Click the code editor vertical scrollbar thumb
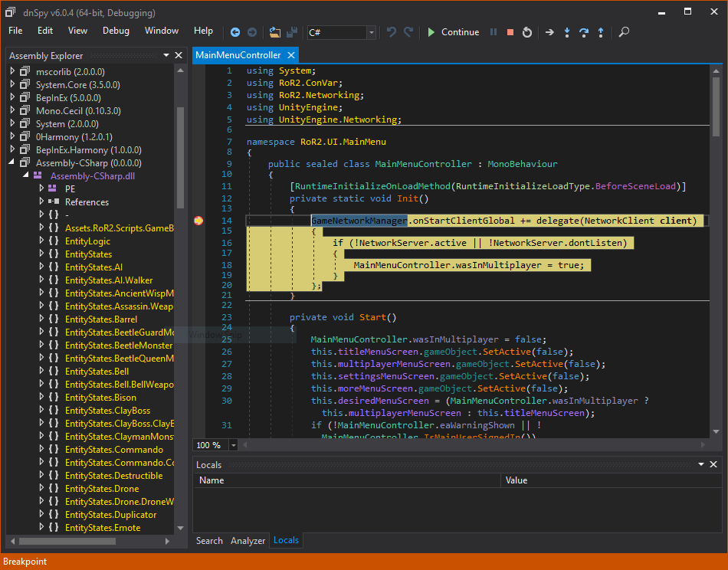Image resolution: width=728 pixels, height=570 pixels. point(716,106)
